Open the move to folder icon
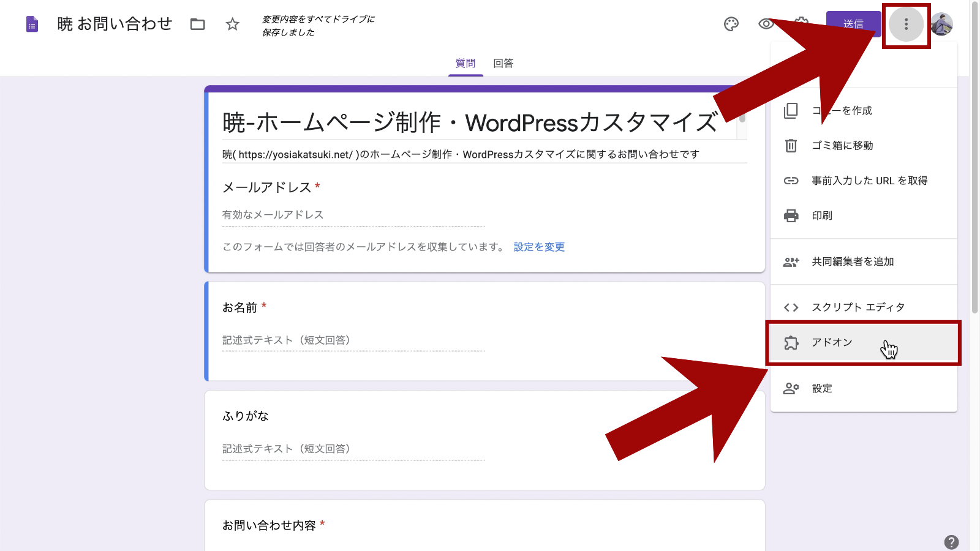The image size is (980, 551). (x=197, y=24)
